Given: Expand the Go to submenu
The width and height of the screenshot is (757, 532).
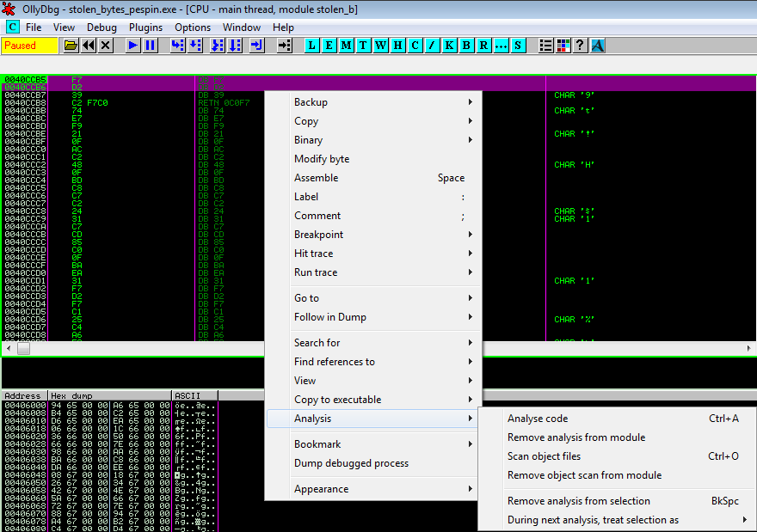Looking at the screenshot, I should [x=374, y=298].
